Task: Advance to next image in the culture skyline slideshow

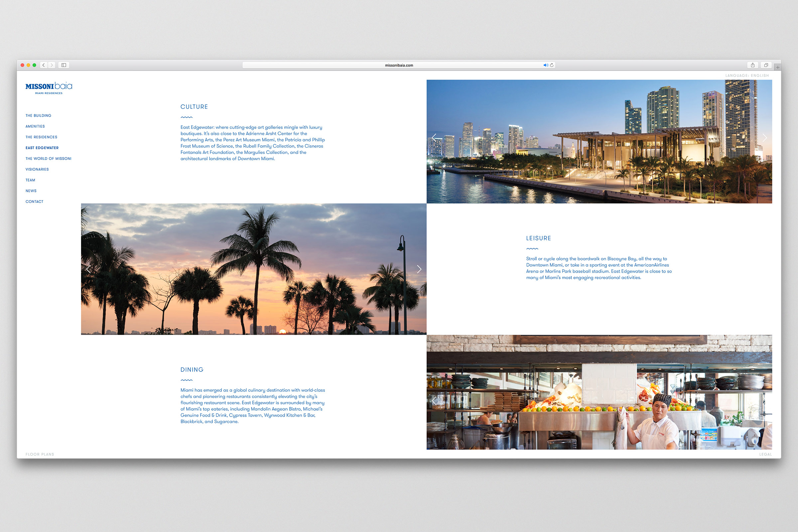Action: tap(764, 138)
